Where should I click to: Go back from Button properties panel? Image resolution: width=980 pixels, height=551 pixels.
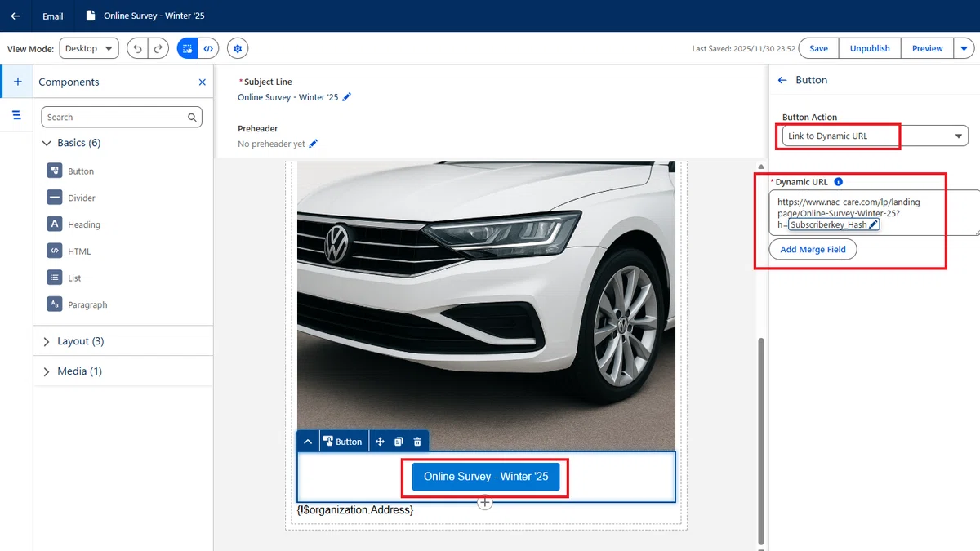(x=782, y=80)
